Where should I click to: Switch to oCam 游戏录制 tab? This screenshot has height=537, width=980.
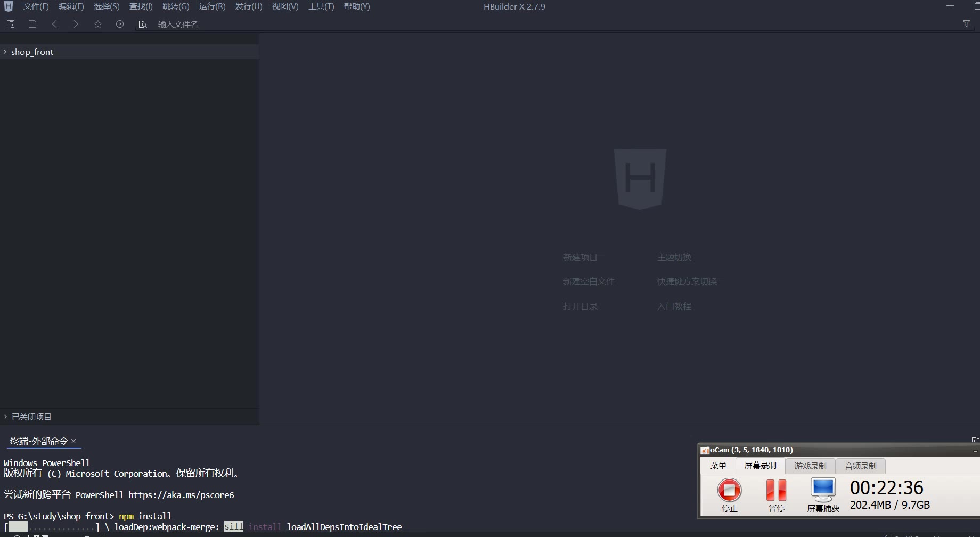click(x=810, y=466)
